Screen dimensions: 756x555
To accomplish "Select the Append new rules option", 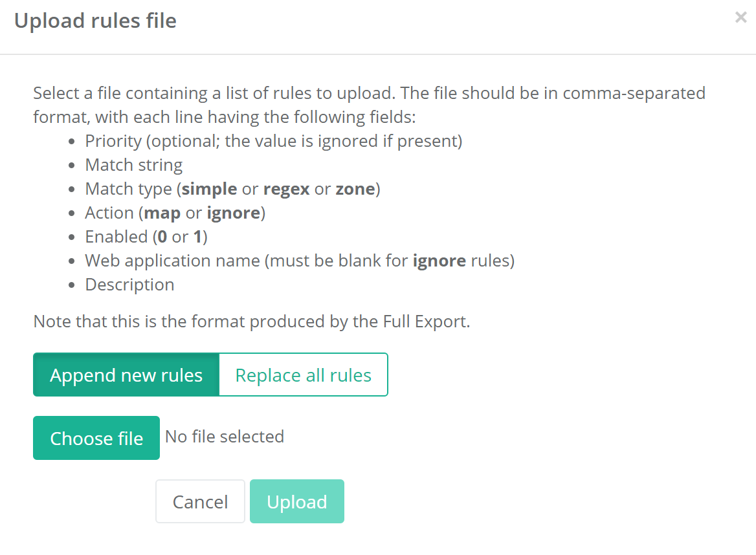I will [x=126, y=375].
